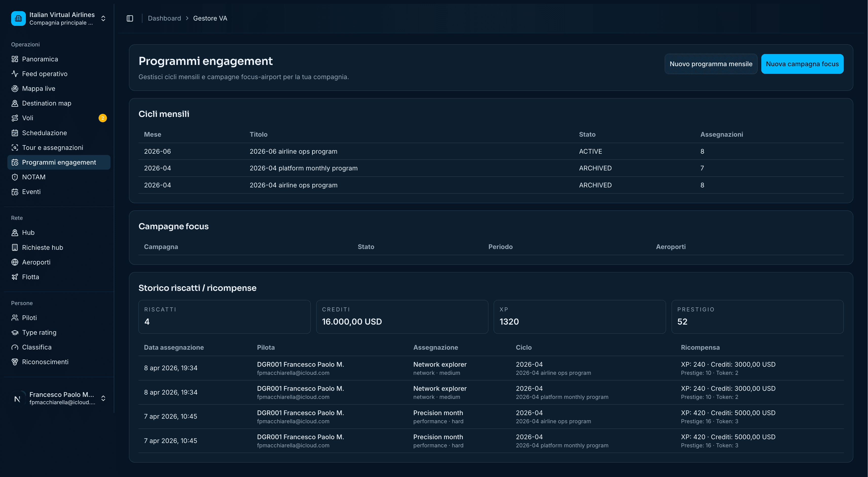Screen dimensions: 868x477
Task: Click the Campagna column header
Action: coord(161,247)
